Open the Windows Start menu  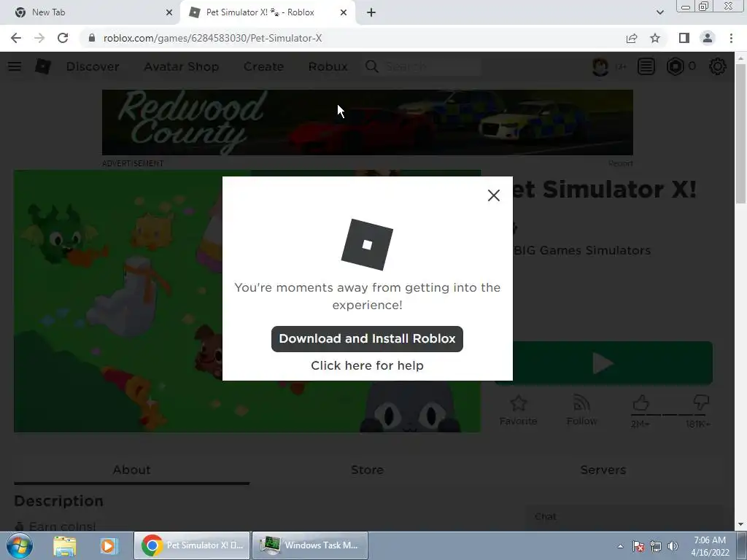tap(19, 545)
